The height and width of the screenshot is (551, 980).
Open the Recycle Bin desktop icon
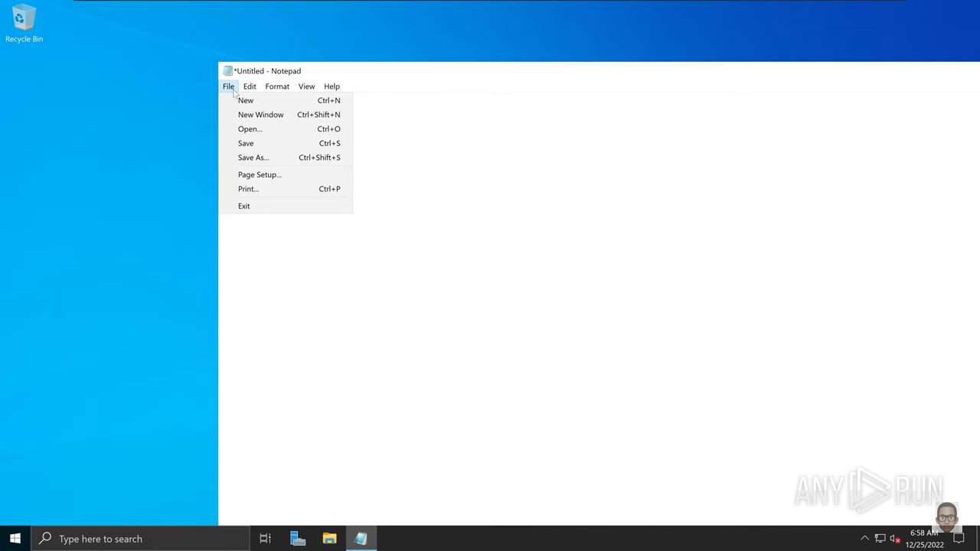(x=24, y=24)
